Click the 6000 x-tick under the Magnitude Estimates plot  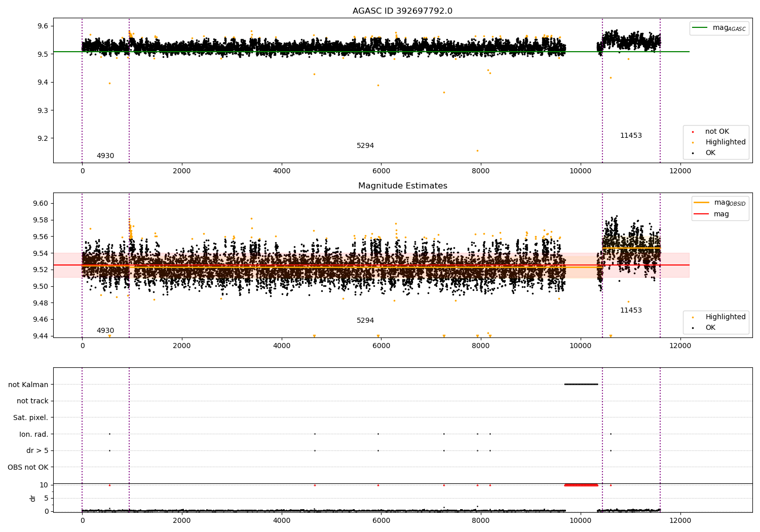(x=381, y=346)
